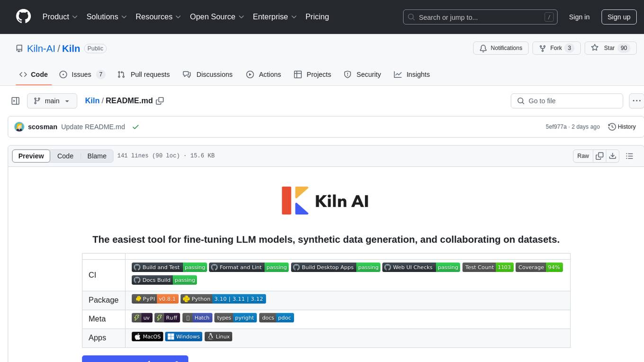Image resolution: width=644 pixels, height=362 pixels.
Task: Open the main branch selector
Action: click(x=52, y=101)
